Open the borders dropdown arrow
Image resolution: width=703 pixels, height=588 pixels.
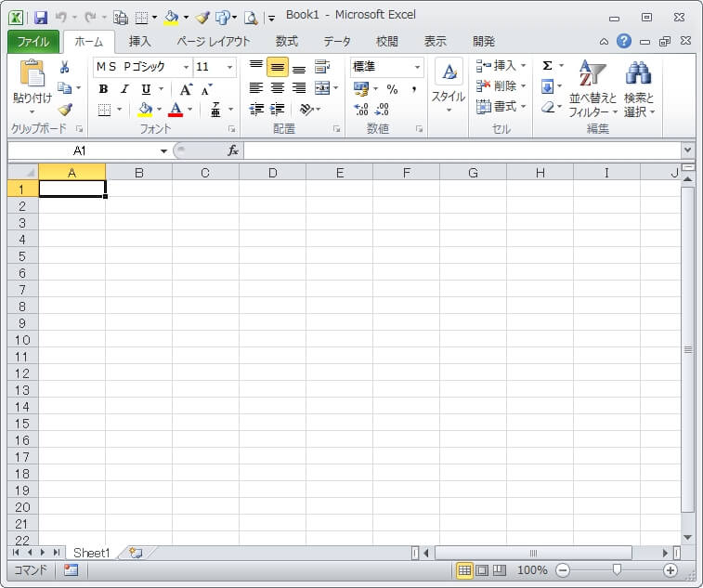point(119,109)
